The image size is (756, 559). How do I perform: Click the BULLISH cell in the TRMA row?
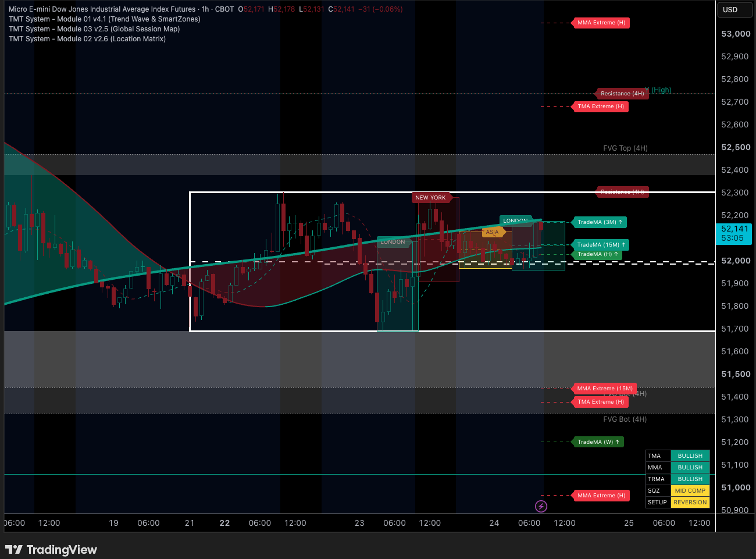pos(690,479)
